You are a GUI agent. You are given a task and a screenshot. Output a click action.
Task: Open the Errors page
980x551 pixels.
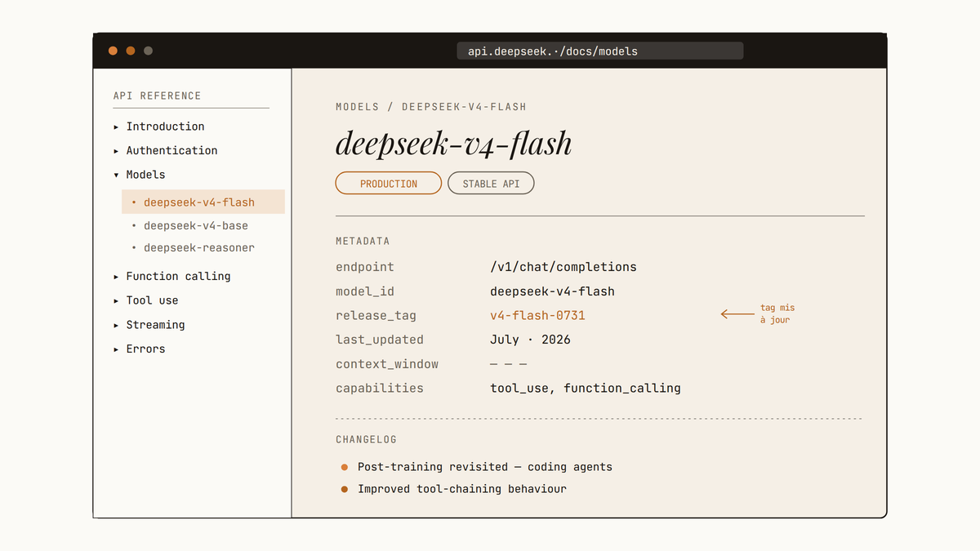[x=145, y=349]
